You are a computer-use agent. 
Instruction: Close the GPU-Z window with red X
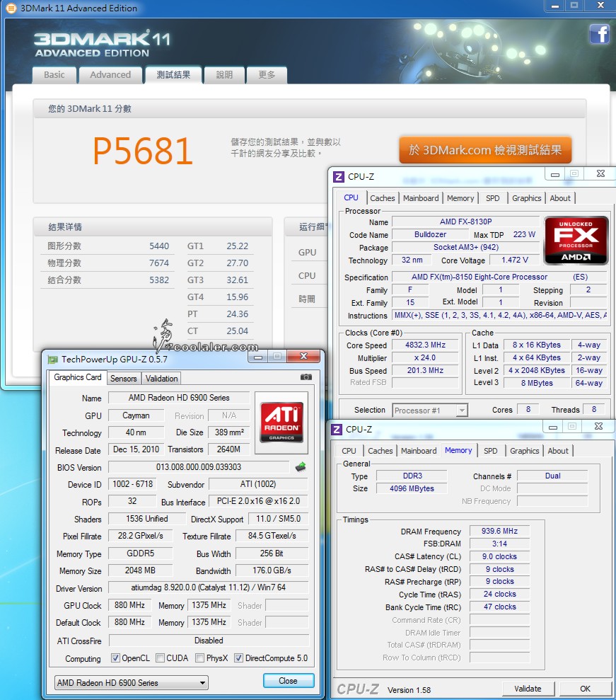click(304, 356)
